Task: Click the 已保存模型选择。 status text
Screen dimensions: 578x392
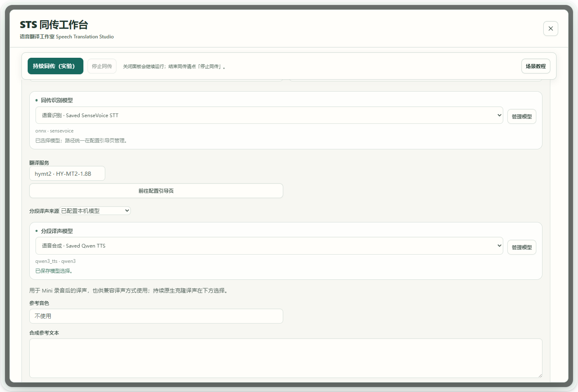Action: (54, 271)
